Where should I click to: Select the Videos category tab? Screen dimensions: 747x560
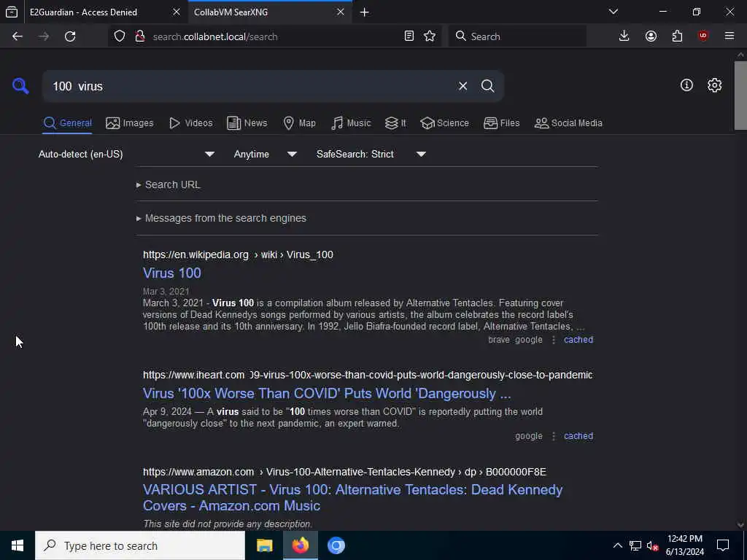point(190,123)
